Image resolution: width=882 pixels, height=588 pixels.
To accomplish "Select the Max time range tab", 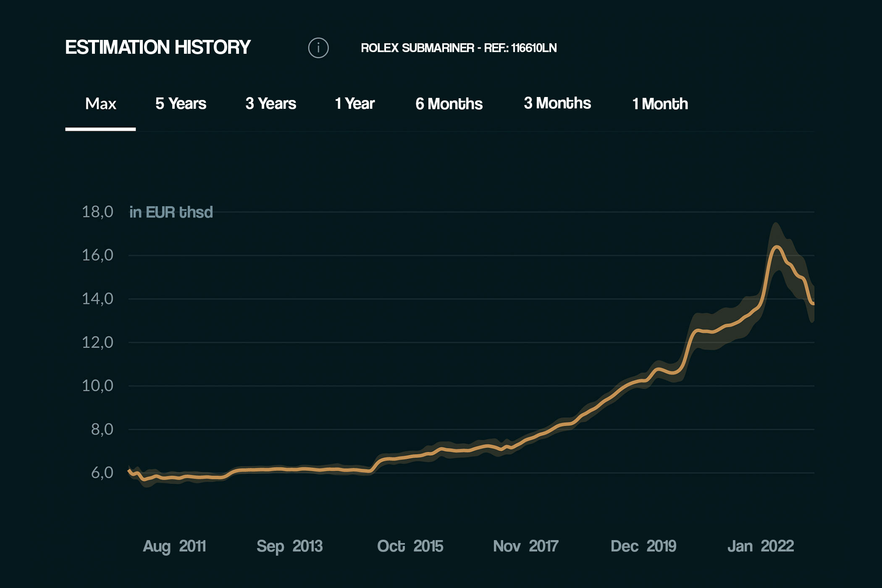I will [100, 104].
